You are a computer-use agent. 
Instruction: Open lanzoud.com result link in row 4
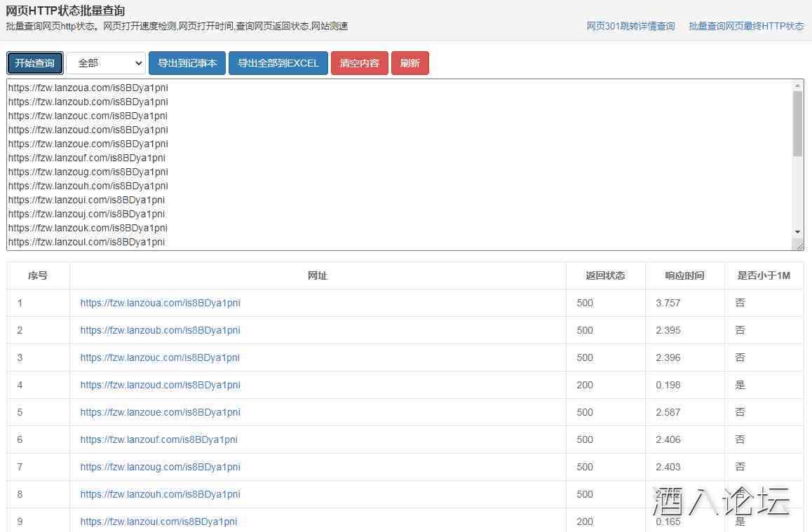160,385
